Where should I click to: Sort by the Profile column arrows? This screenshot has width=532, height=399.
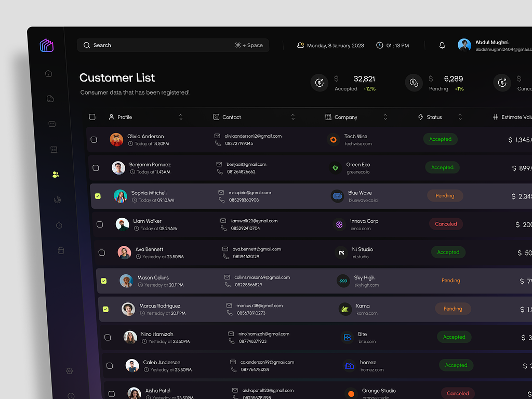coord(181,117)
